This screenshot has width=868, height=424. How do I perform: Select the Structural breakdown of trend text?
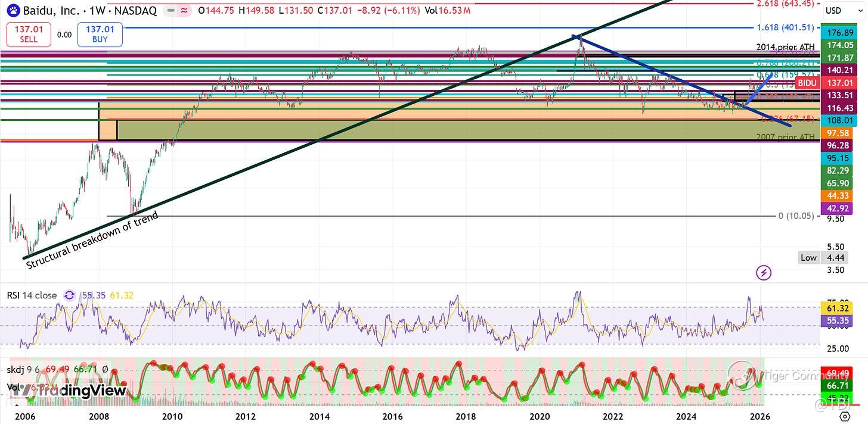point(92,241)
